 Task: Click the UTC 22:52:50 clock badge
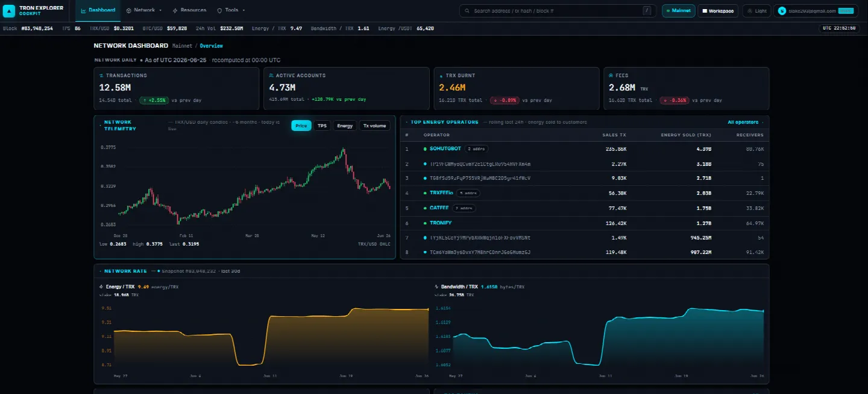(839, 28)
